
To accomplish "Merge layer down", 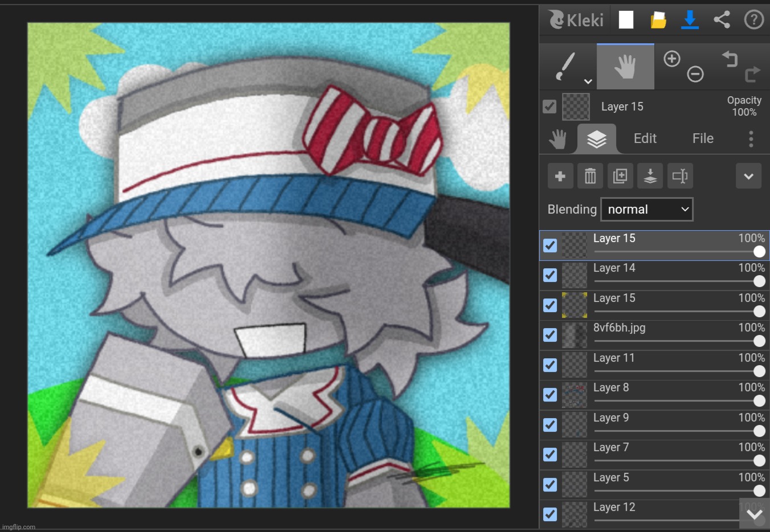I will pos(650,177).
